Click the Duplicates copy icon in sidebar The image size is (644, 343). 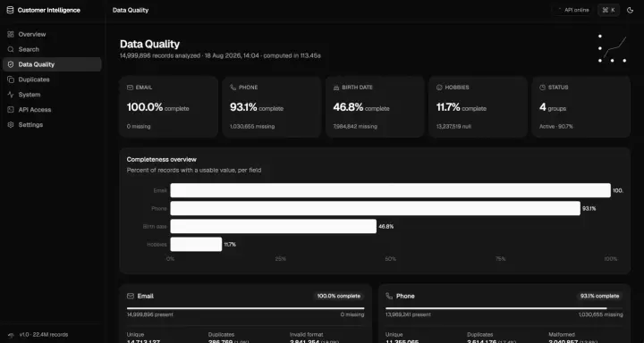(11, 79)
